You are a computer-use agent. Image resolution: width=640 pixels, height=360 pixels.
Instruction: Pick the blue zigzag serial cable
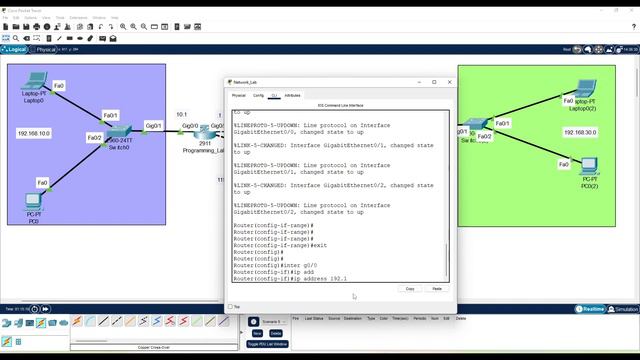pos(157,321)
